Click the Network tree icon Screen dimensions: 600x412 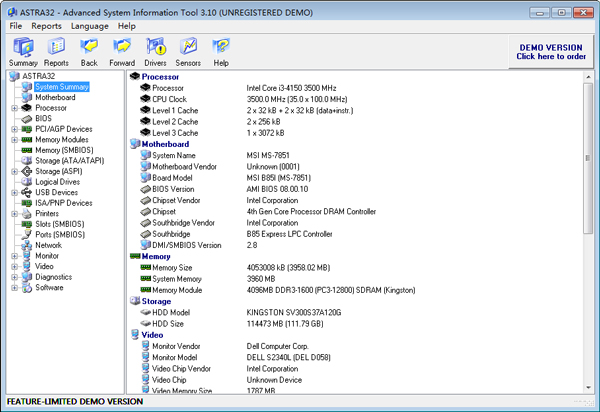[26, 245]
